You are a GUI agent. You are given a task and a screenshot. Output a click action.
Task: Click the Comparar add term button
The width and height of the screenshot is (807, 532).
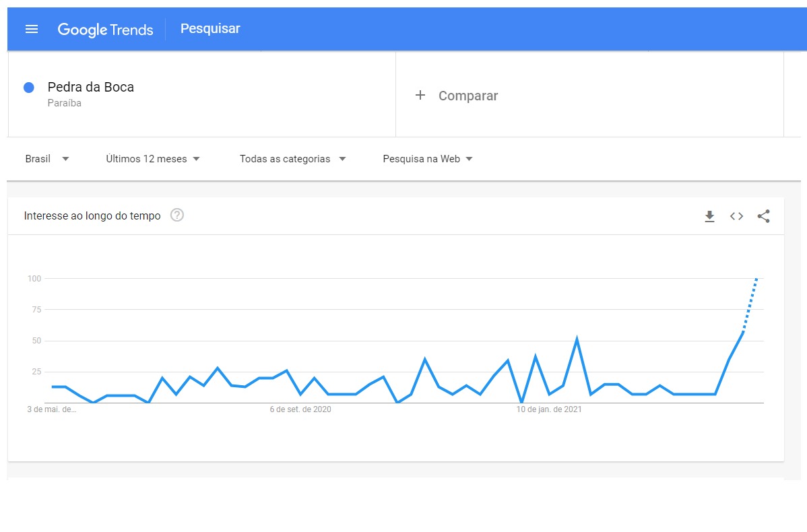point(467,96)
